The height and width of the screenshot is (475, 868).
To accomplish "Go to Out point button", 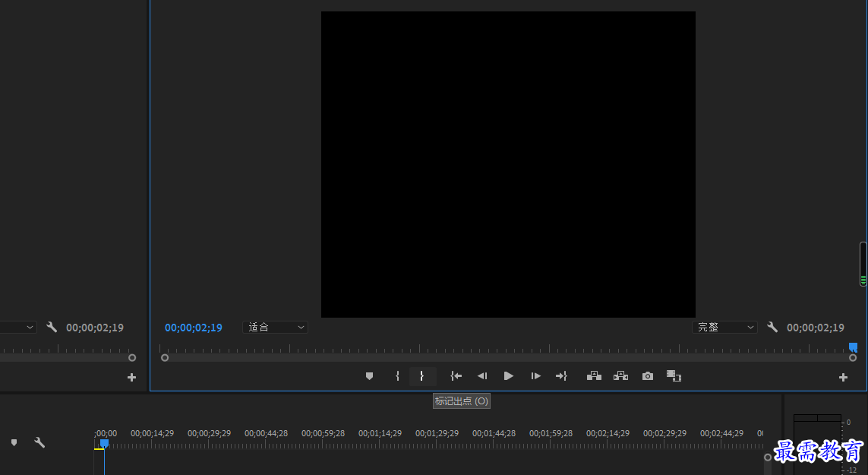I will (561, 376).
